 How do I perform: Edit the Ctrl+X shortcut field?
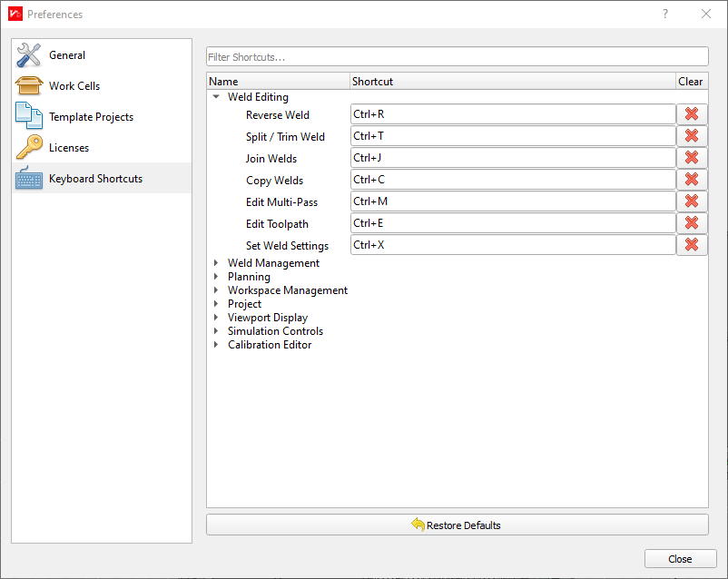513,245
